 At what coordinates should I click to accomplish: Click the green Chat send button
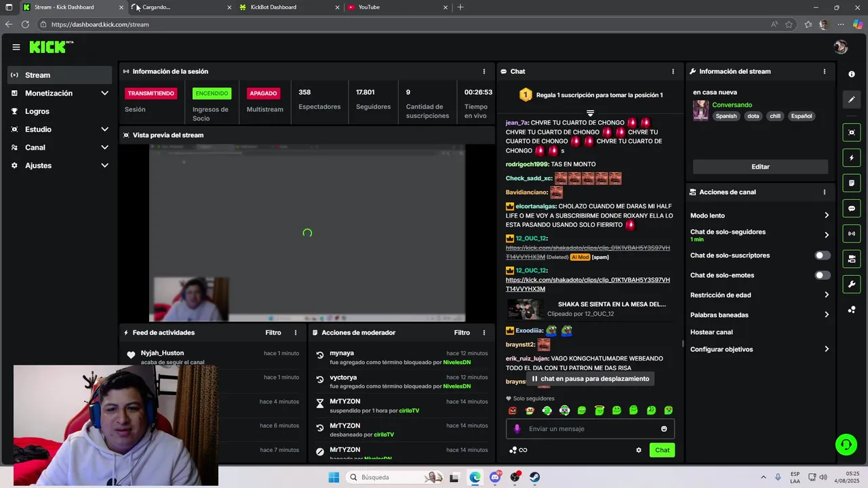tap(662, 450)
